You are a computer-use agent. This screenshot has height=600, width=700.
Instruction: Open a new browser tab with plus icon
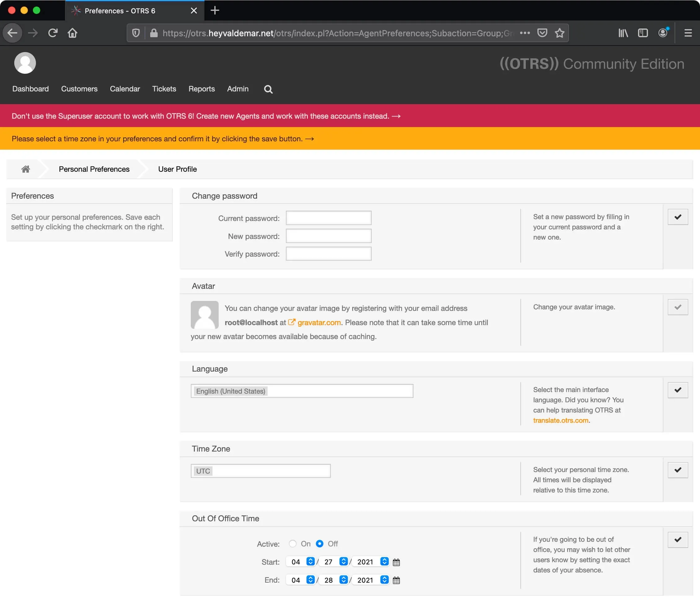(x=215, y=11)
